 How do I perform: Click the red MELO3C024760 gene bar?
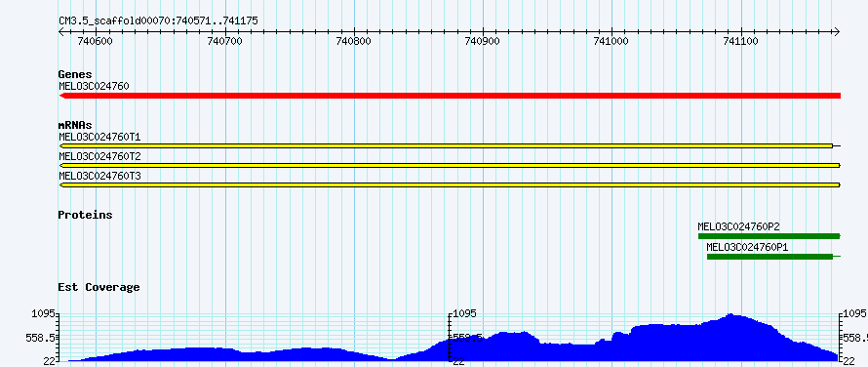(x=450, y=96)
